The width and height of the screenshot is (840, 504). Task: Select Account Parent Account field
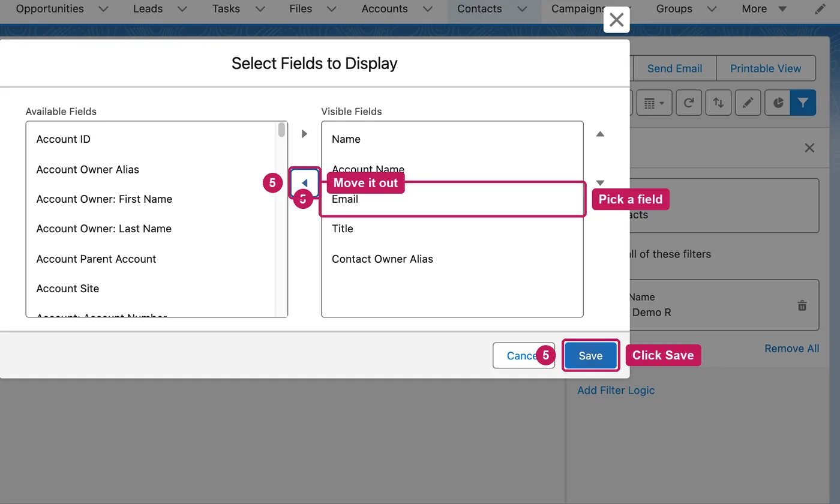coord(151,259)
